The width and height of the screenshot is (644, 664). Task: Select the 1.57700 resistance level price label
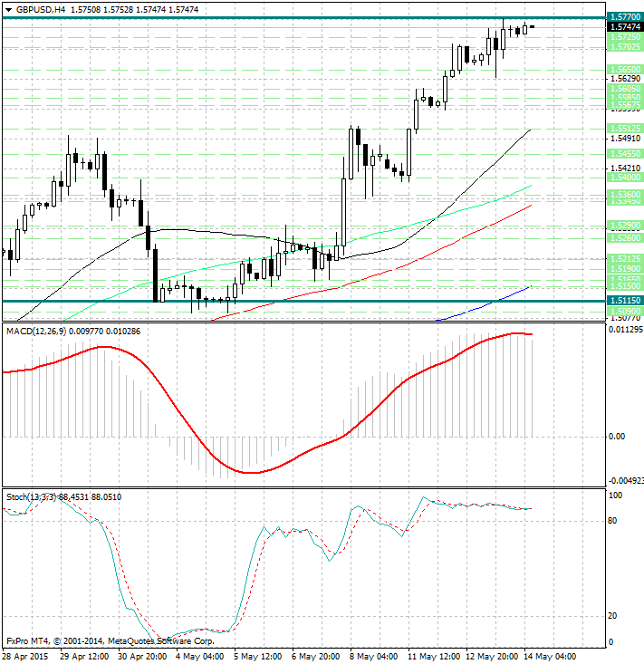click(625, 17)
